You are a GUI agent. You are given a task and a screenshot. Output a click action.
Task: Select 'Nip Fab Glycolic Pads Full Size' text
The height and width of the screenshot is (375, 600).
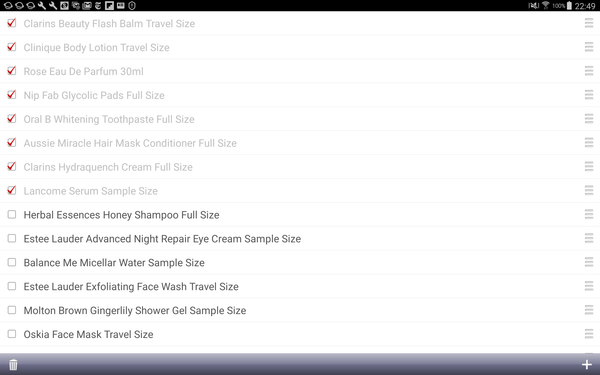pyautogui.click(x=94, y=95)
